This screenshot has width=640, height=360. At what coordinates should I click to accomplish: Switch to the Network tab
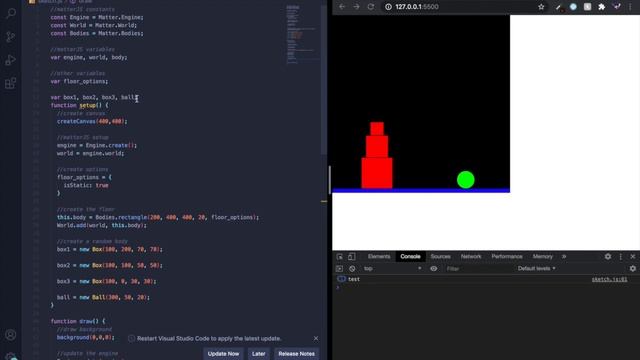[471, 257]
